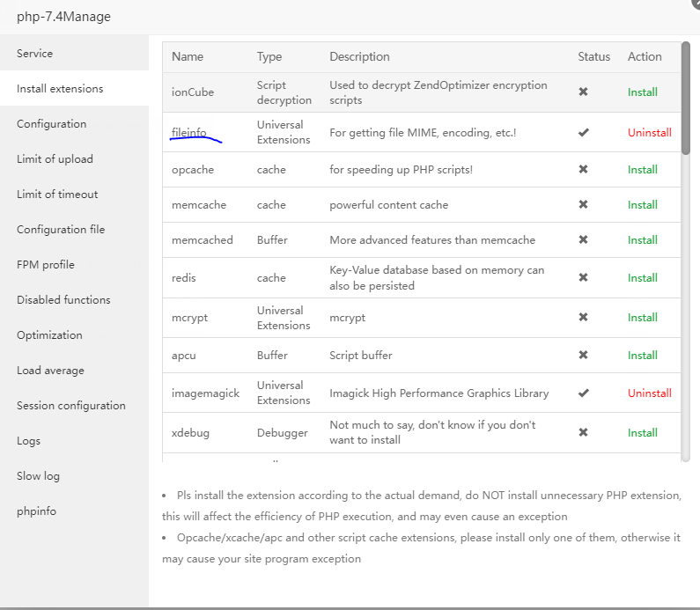Uninstall the fileinfo extension
The image size is (700, 610).
(649, 132)
